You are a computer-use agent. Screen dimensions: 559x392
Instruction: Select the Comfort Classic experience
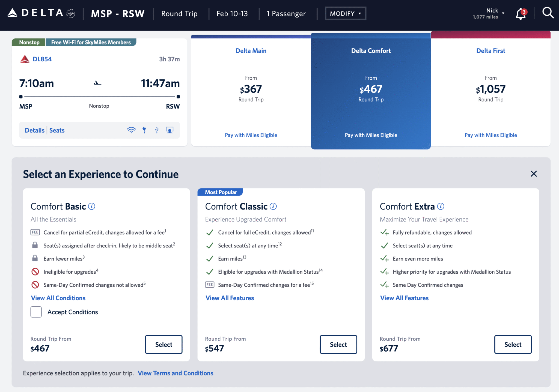coord(338,344)
